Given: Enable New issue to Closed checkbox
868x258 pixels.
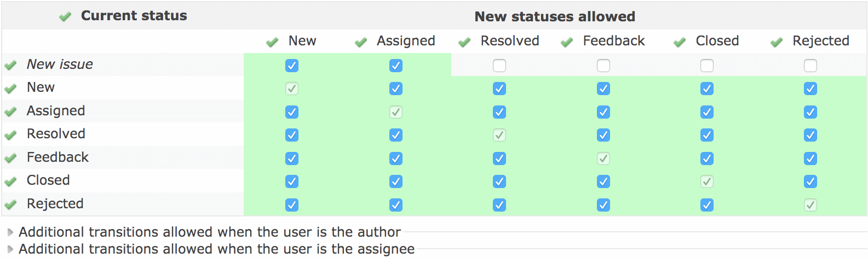Looking at the screenshot, I should point(707,66).
